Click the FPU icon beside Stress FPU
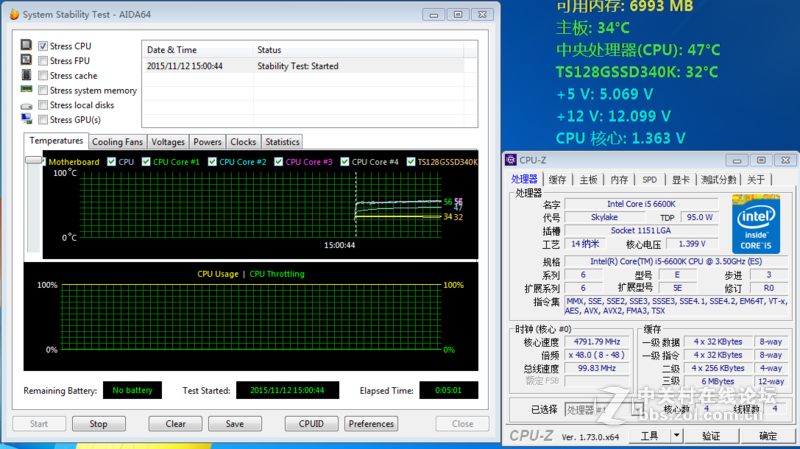The height and width of the screenshot is (449, 800). (26, 60)
